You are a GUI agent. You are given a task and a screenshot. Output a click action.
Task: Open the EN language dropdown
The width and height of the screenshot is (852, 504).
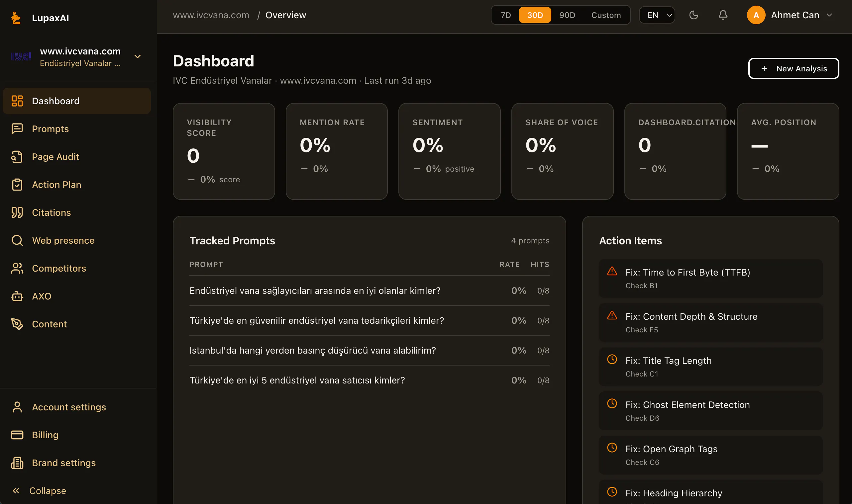(x=657, y=15)
